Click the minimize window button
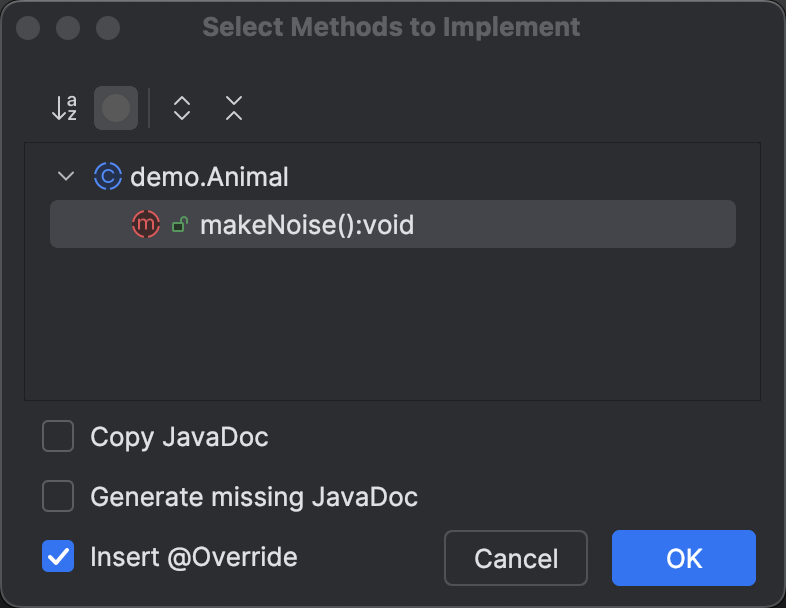Screen dimensions: 786x608 coord(68,27)
